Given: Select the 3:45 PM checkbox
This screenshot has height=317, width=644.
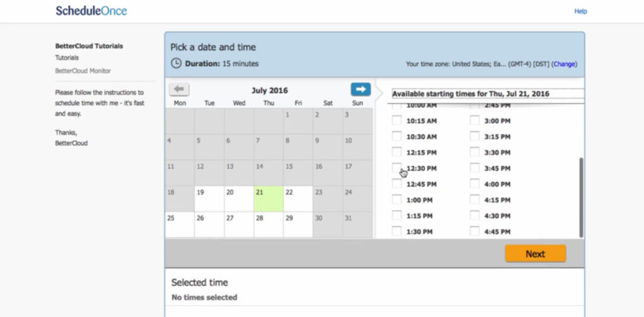Looking at the screenshot, I should coord(474,168).
